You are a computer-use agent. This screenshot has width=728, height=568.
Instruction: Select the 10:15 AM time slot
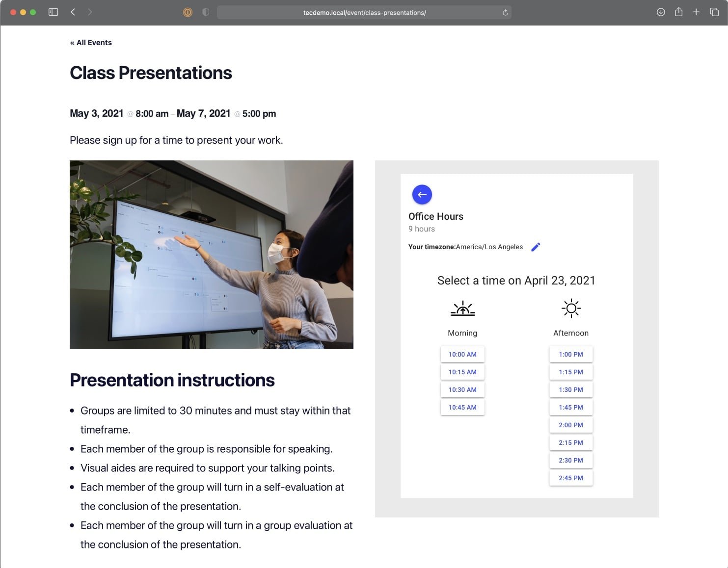tap(462, 372)
